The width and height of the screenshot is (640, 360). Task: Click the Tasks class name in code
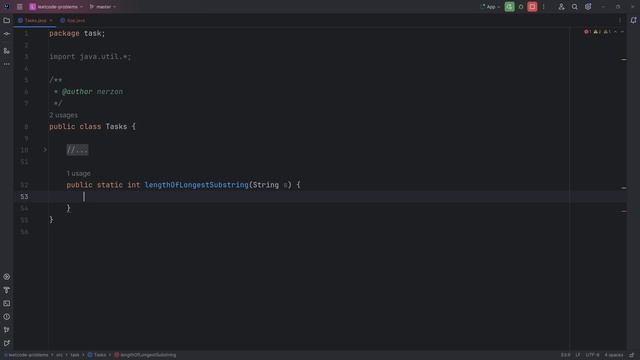click(116, 127)
